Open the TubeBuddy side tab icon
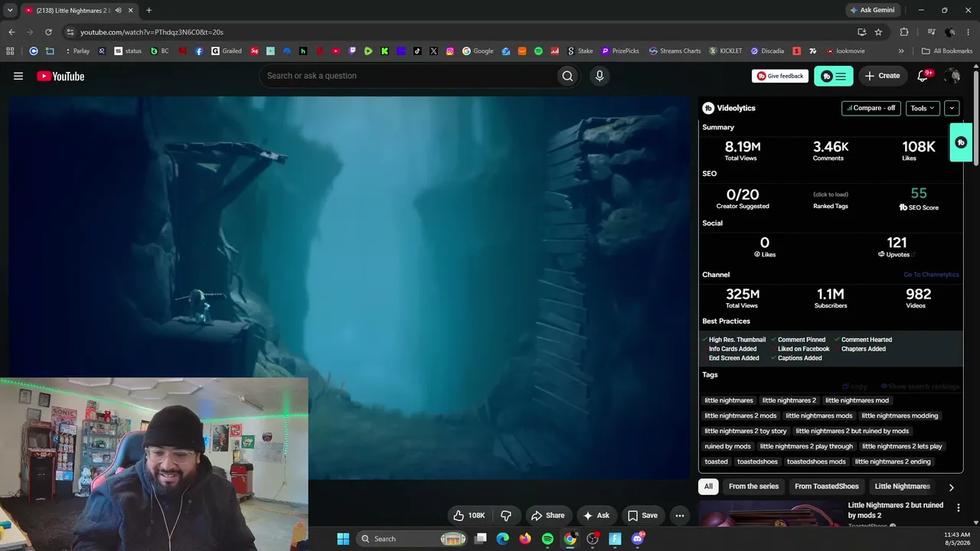This screenshot has width=980, height=551. (x=961, y=142)
